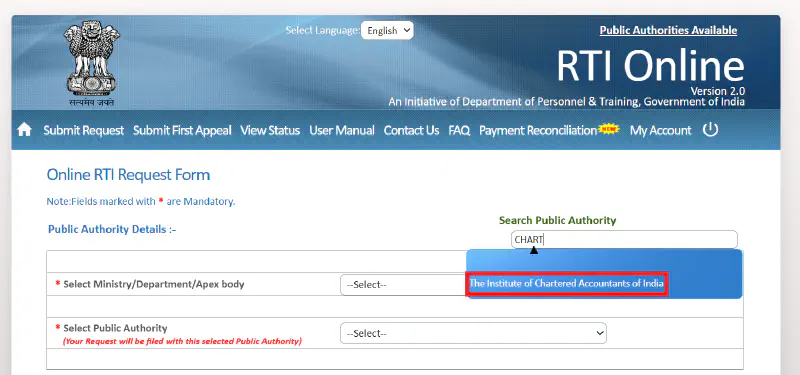Screen dimensions: 800x375
Task: Click the RTI Online title
Action: pos(650,66)
